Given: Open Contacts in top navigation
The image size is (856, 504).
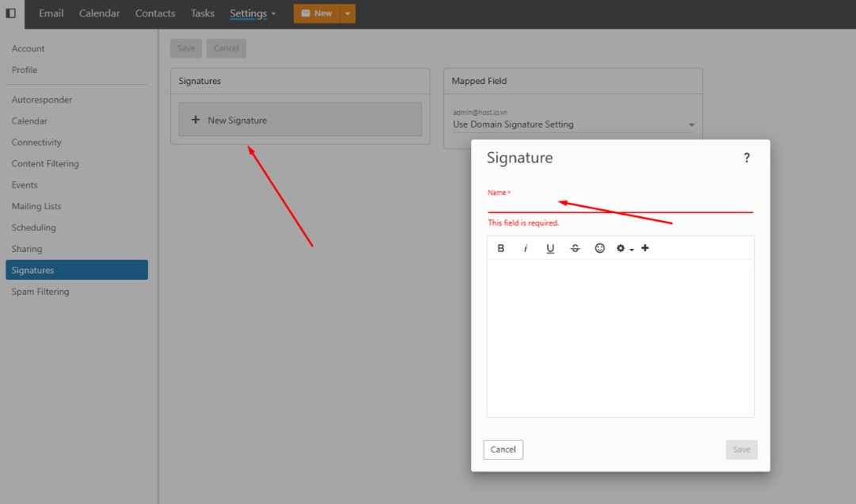Looking at the screenshot, I should (155, 13).
